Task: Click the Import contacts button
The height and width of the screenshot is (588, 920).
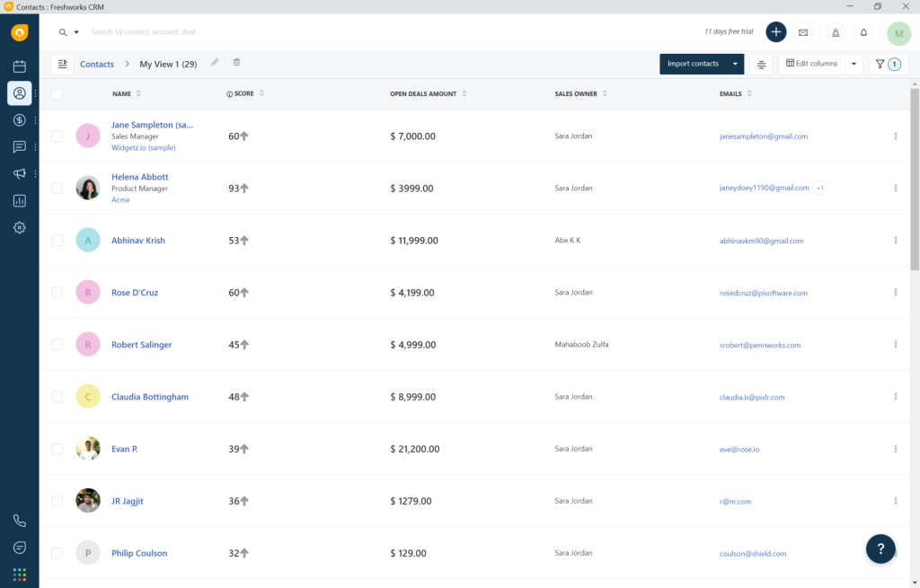Action: pyautogui.click(x=695, y=64)
